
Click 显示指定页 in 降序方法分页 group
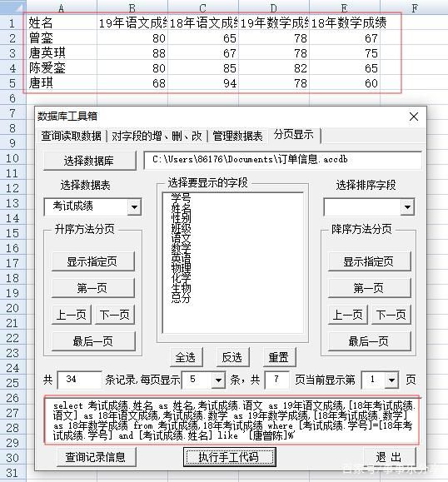(x=369, y=261)
